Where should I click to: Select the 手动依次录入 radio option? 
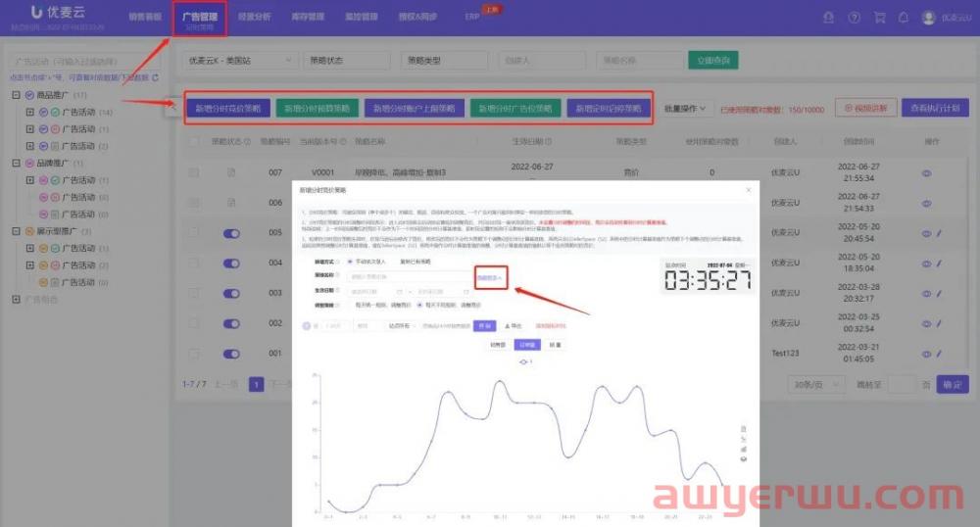pyautogui.click(x=367, y=262)
